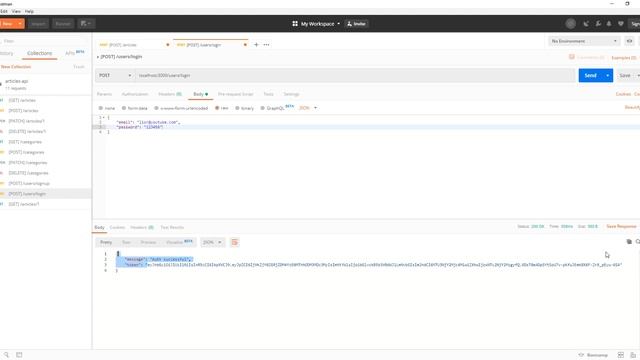Open the satellite capture requests icon

click(x=586, y=24)
